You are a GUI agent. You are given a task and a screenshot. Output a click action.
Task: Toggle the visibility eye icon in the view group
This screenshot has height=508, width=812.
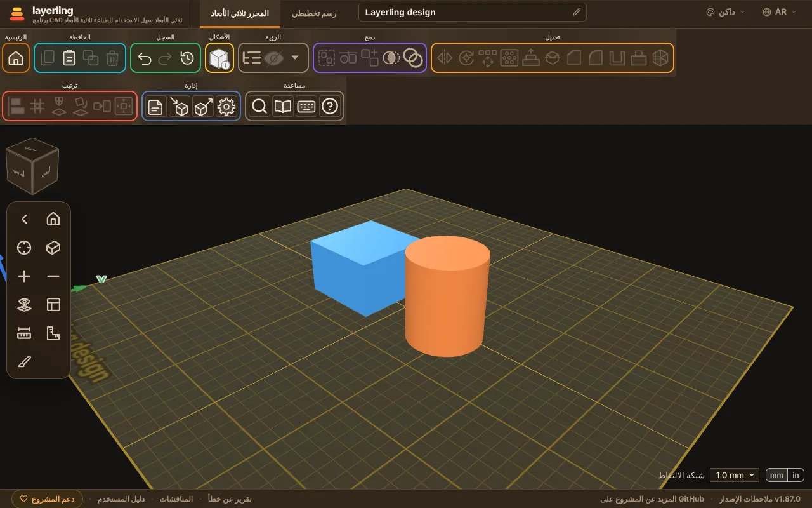(x=273, y=58)
